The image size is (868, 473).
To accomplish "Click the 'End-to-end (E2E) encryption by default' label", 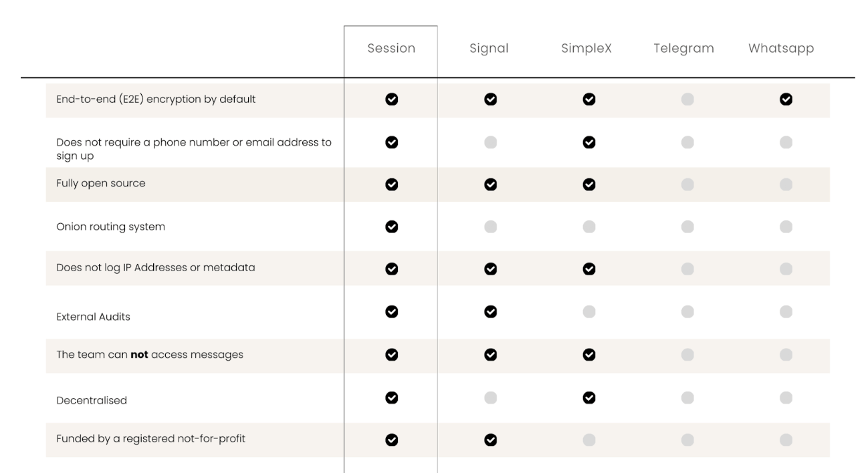I will [x=156, y=100].
